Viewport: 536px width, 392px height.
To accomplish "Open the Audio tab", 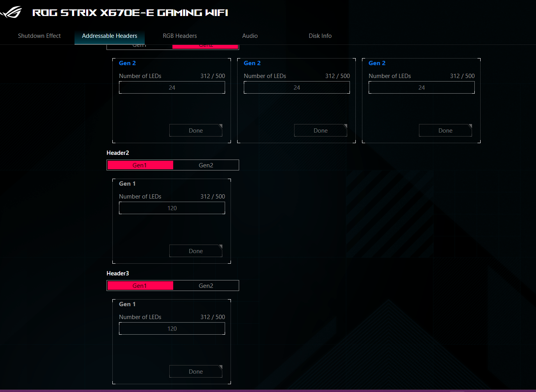I will point(250,36).
